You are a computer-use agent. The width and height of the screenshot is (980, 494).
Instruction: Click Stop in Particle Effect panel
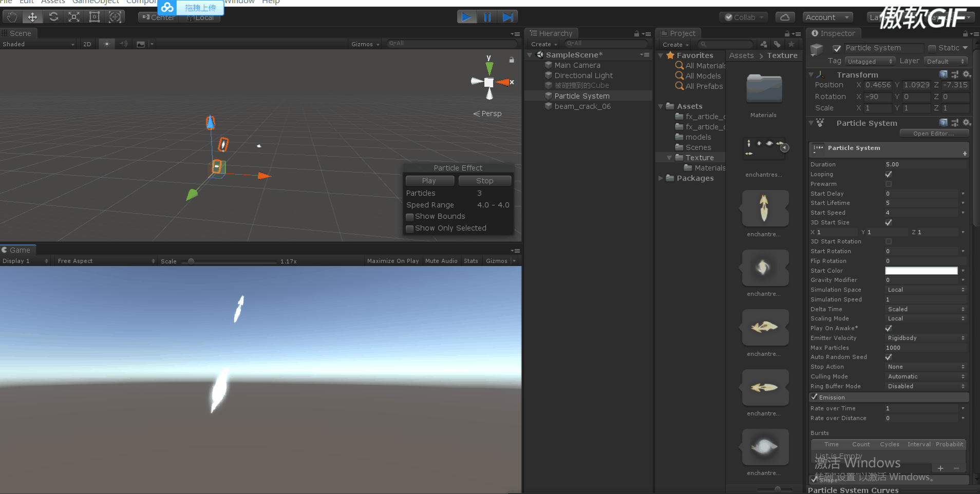[484, 181]
